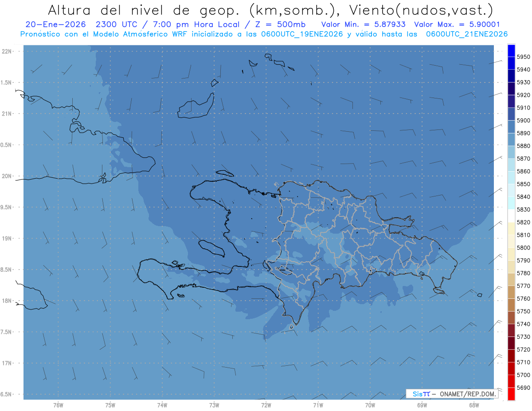Click the 5740 legend label

(523, 324)
